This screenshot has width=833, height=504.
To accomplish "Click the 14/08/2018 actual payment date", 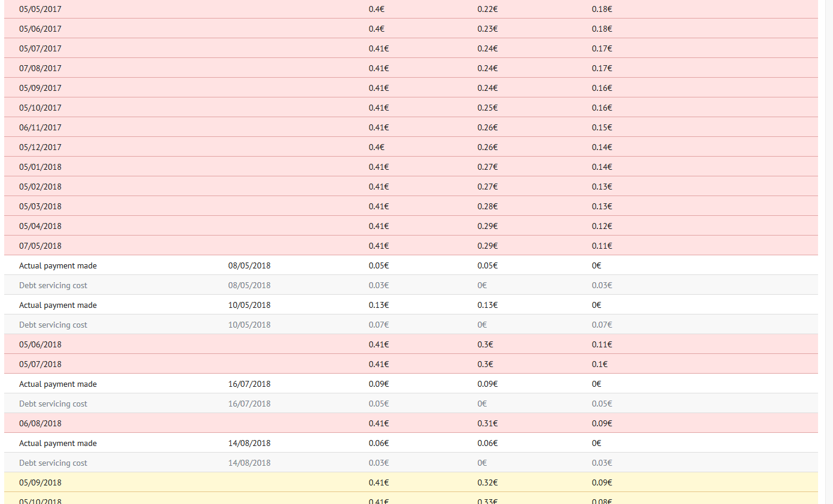I will [x=249, y=443].
